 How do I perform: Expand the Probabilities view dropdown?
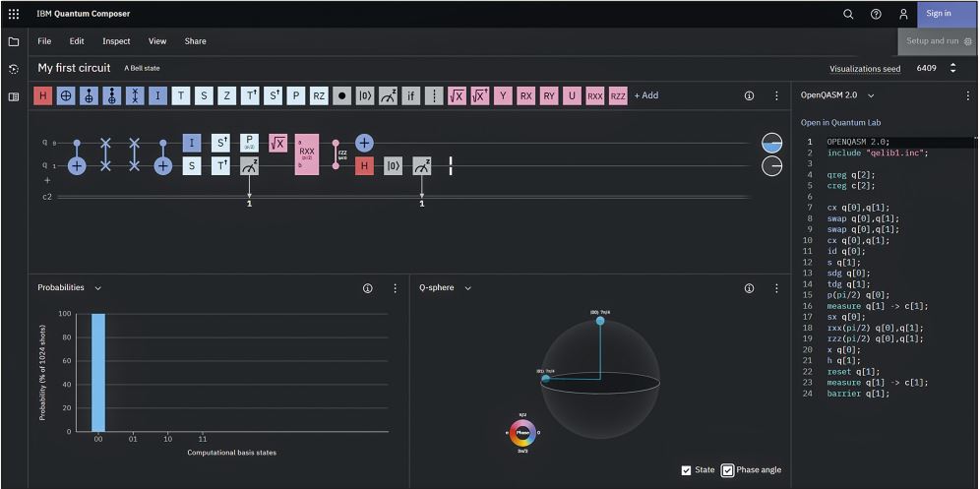coord(98,288)
